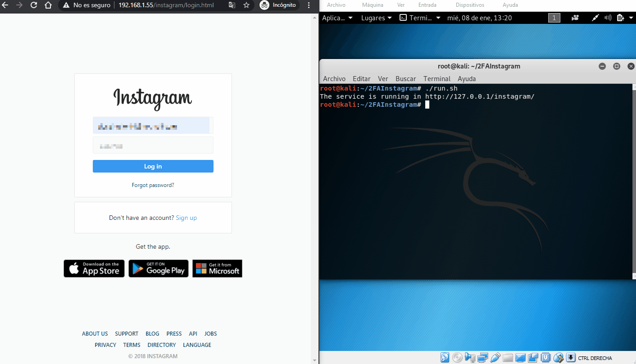Click the Download on the App Store badge

(x=94, y=268)
